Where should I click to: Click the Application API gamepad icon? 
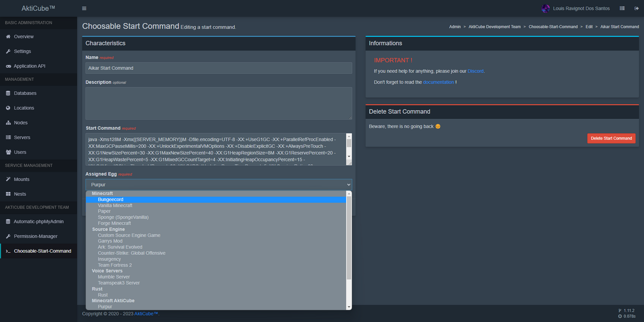coord(8,66)
